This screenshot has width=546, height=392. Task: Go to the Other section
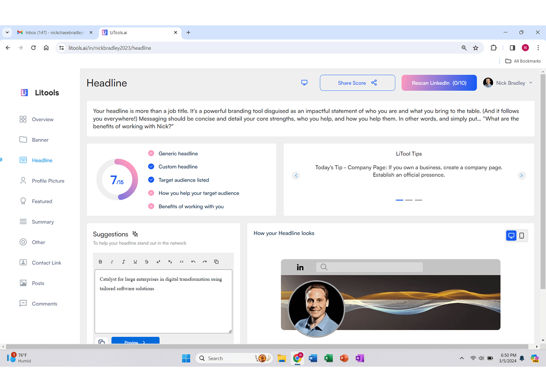click(32, 242)
